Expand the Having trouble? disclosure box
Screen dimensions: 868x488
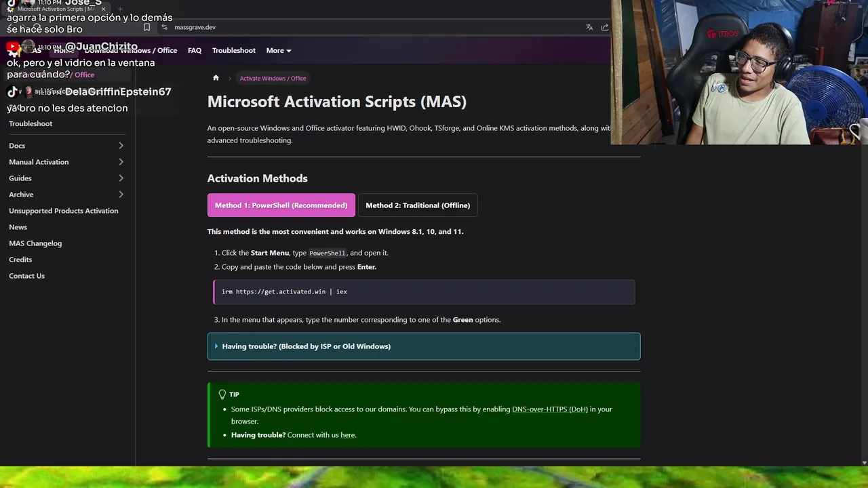[x=424, y=346]
